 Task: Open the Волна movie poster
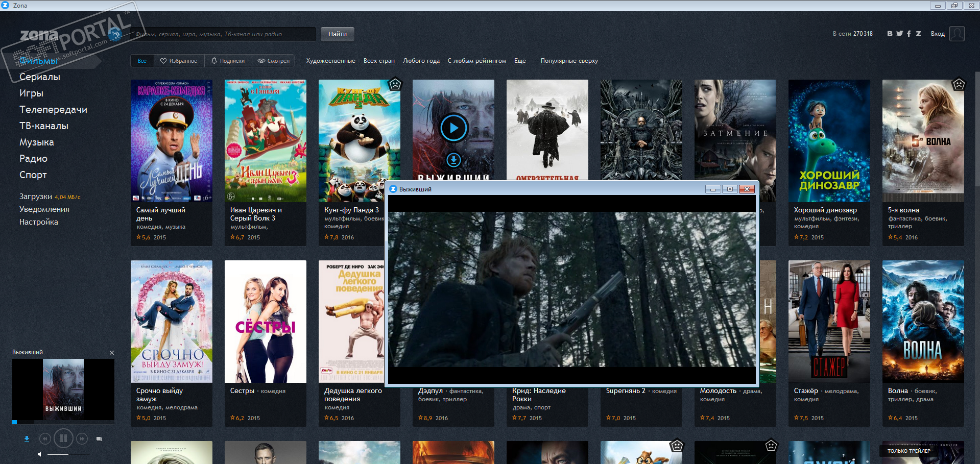pyautogui.click(x=923, y=322)
